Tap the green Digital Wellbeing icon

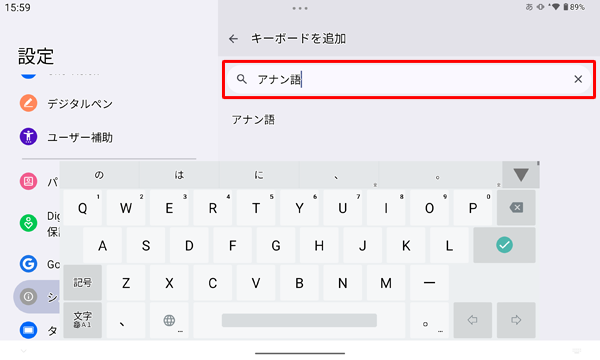(28, 223)
